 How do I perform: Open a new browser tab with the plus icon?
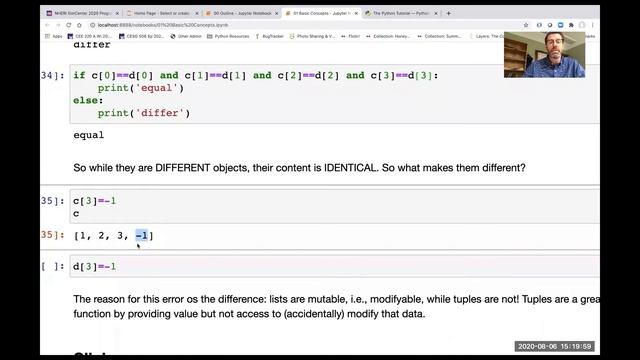click(449, 13)
